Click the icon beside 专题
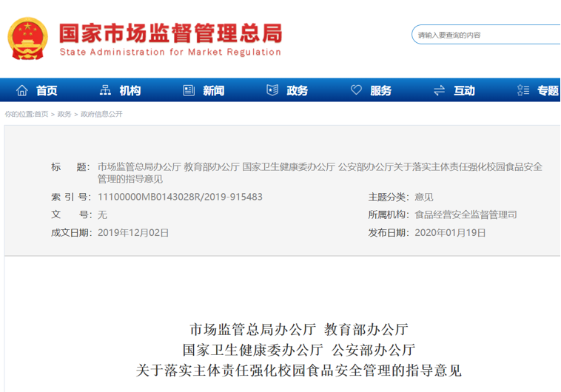Screen dimensions: 561x392 point(523,90)
